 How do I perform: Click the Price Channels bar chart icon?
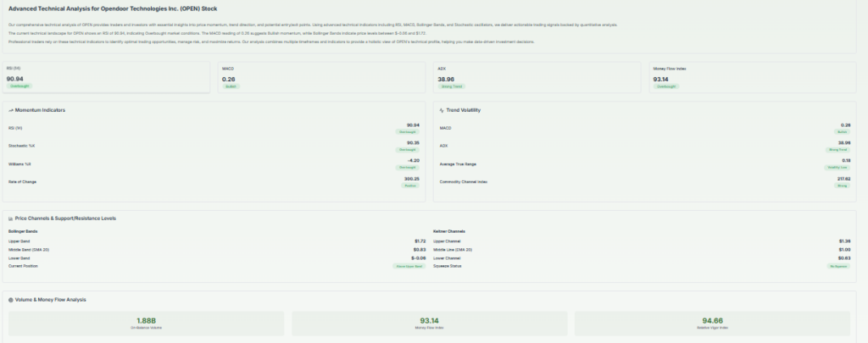pyautogui.click(x=11, y=219)
